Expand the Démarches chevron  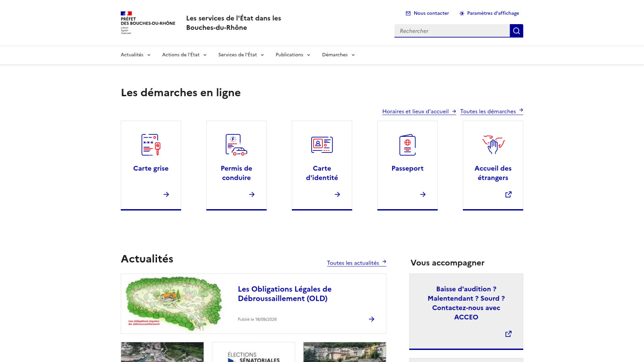click(353, 55)
